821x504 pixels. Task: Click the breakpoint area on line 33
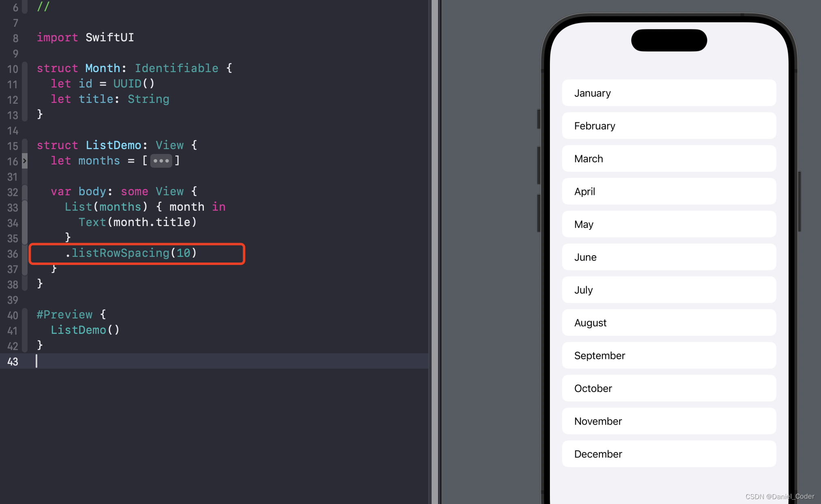click(25, 207)
